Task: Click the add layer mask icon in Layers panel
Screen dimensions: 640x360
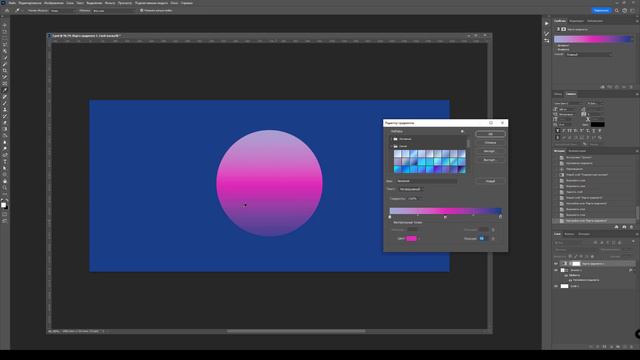Action: point(604,347)
